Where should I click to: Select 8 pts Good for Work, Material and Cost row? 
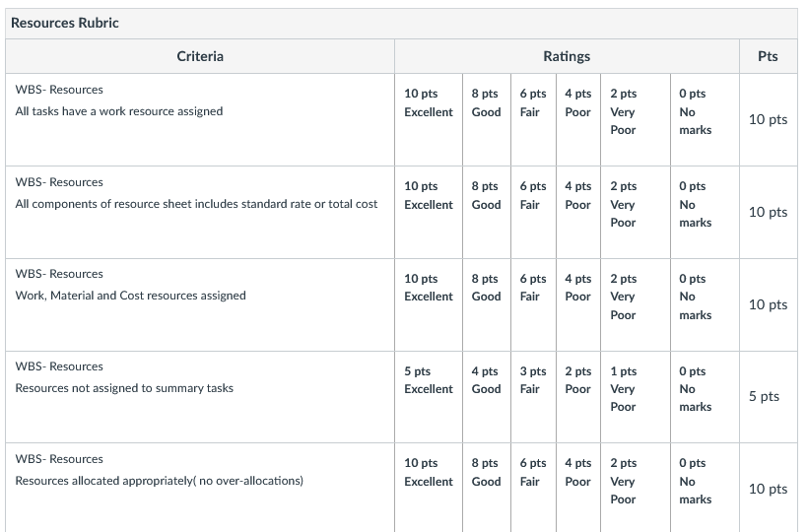point(487,304)
